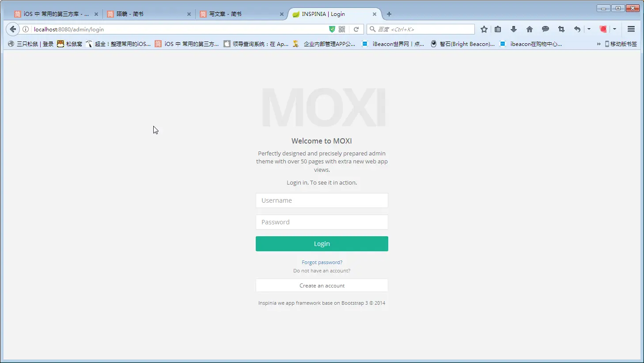Click the green Login button
Screen dimensions: 644x363
tap(322, 244)
